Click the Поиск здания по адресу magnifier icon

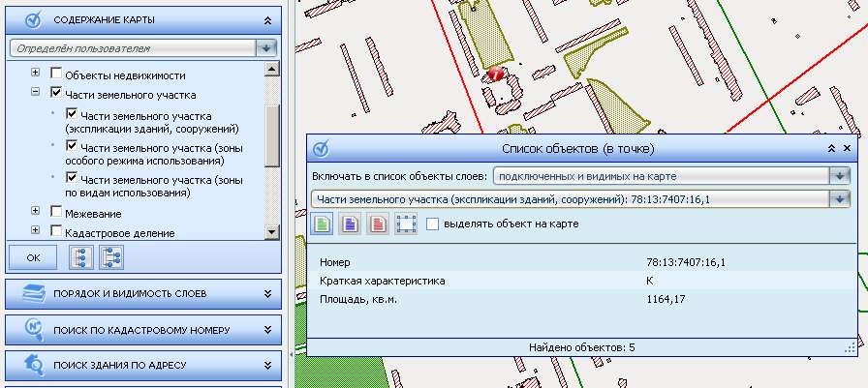33,365
